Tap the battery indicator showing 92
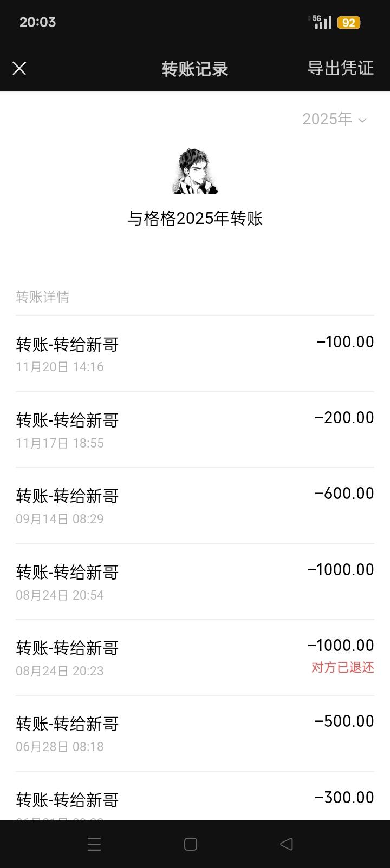390x868 pixels. [x=348, y=23]
